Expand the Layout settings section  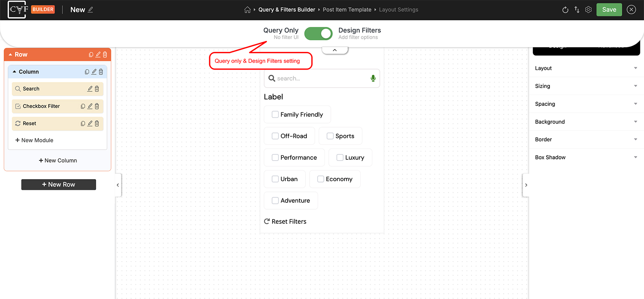click(x=586, y=68)
